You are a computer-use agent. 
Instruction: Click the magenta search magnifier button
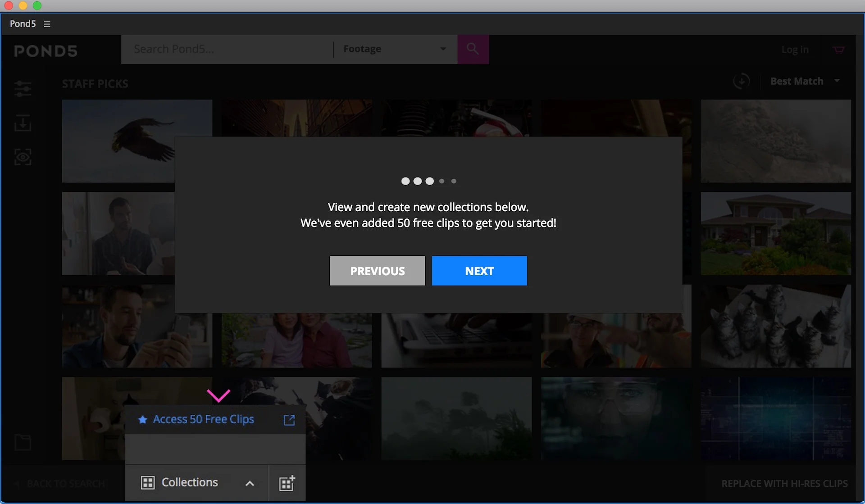pyautogui.click(x=473, y=49)
